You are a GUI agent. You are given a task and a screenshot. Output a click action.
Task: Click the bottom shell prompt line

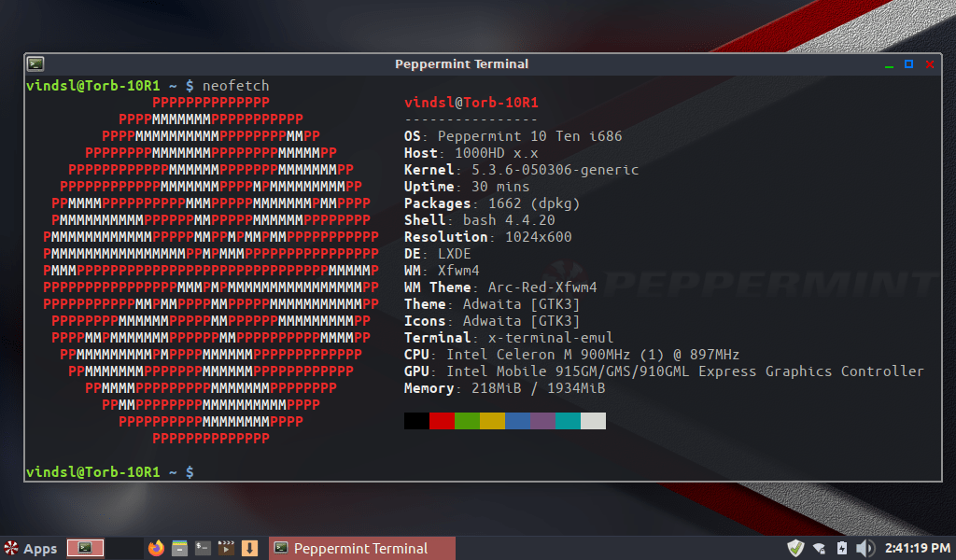(110, 472)
